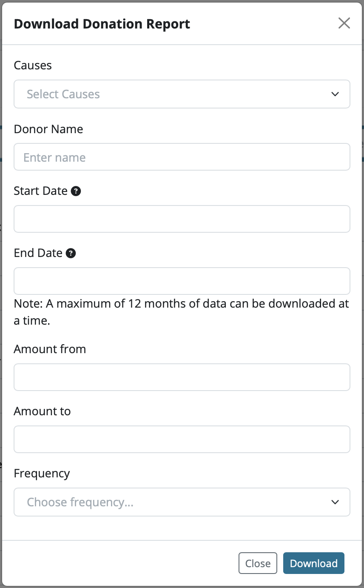Click the Causes field label
Viewport: 364px width, 588px height.
coord(33,65)
